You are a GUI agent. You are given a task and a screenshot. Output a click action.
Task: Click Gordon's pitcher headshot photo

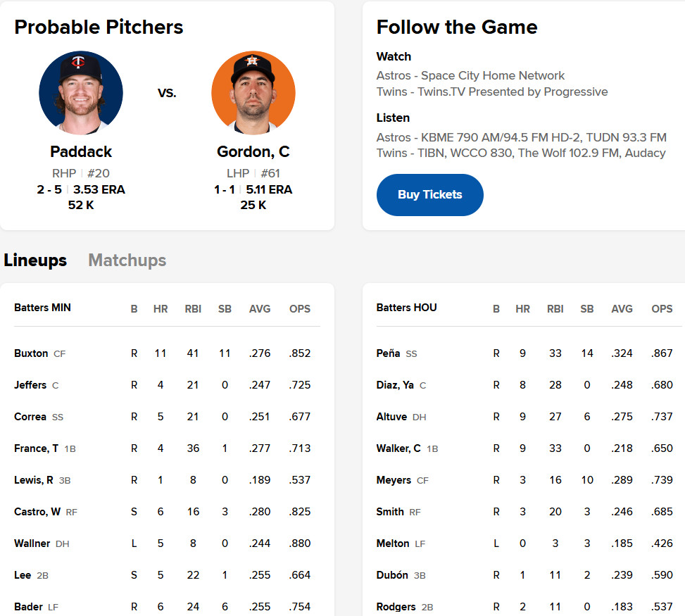coord(253,92)
